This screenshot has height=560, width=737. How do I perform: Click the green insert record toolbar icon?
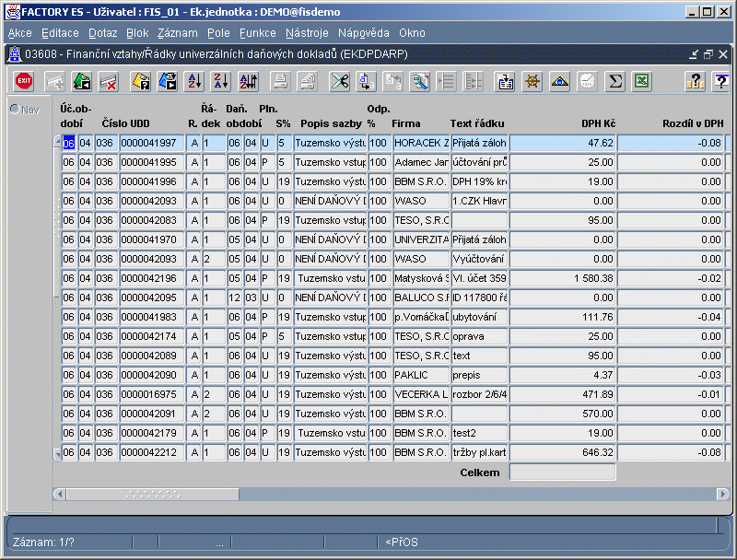point(81,81)
